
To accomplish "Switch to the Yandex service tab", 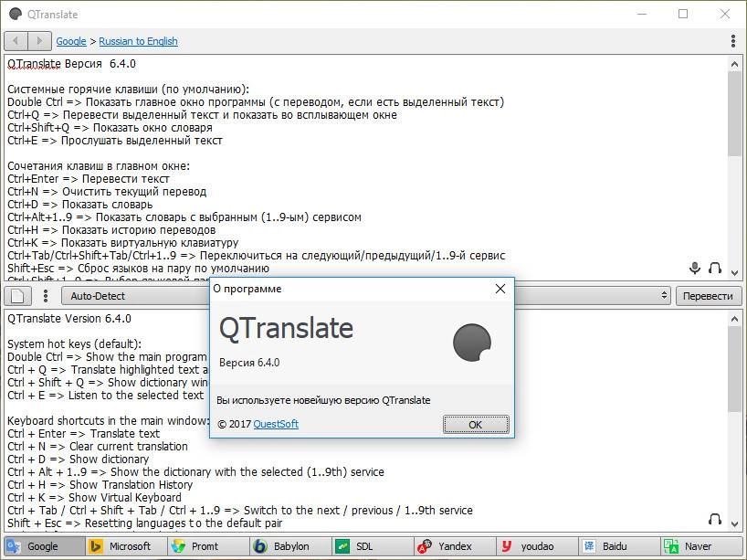I will click(455, 546).
